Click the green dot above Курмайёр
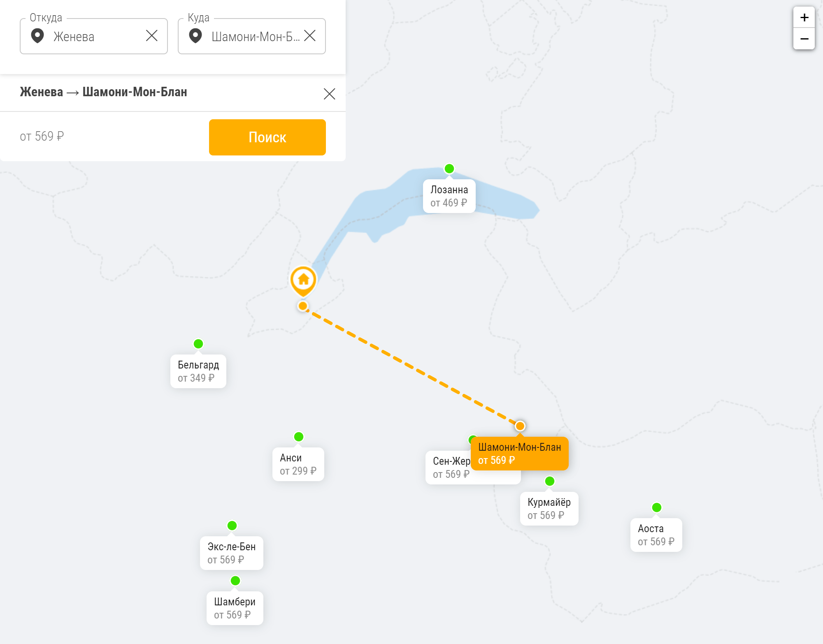Image resolution: width=823 pixels, height=644 pixels. (550, 481)
